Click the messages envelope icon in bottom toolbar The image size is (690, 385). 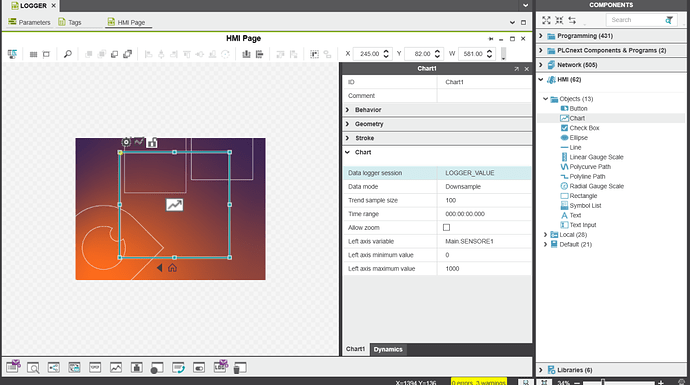pyautogui.click(x=13, y=367)
